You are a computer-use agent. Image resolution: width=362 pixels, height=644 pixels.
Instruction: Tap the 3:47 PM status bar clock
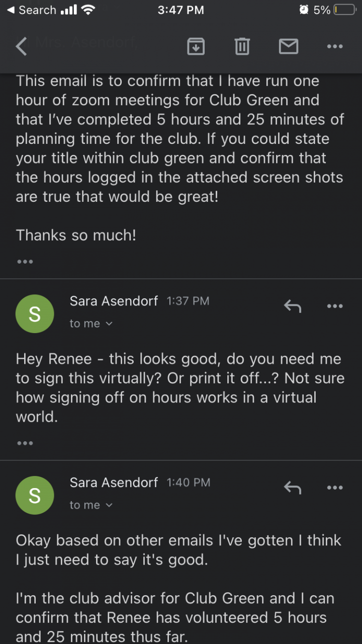click(x=180, y=10)
